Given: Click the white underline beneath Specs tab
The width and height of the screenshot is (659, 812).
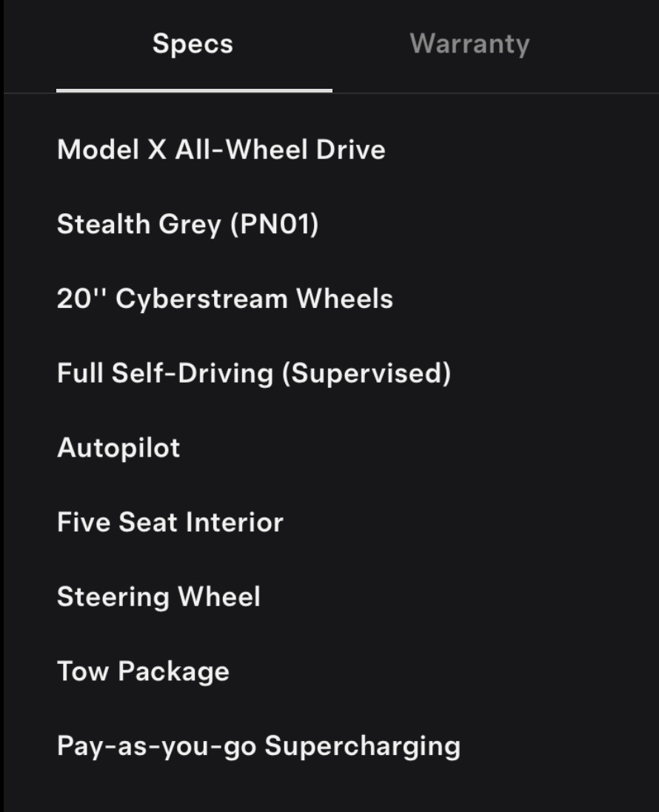Looking at the screenshot, I should (194, 90).
